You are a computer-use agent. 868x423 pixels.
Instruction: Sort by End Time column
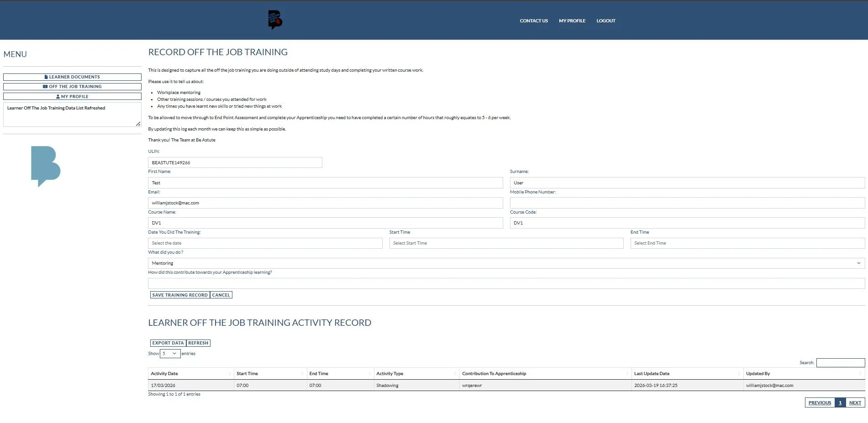coord(340,374)
